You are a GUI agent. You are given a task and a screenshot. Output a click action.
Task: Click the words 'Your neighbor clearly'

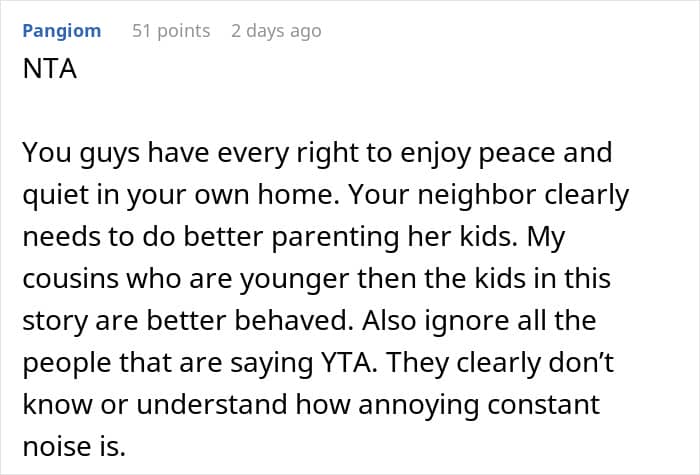[488, 195]
